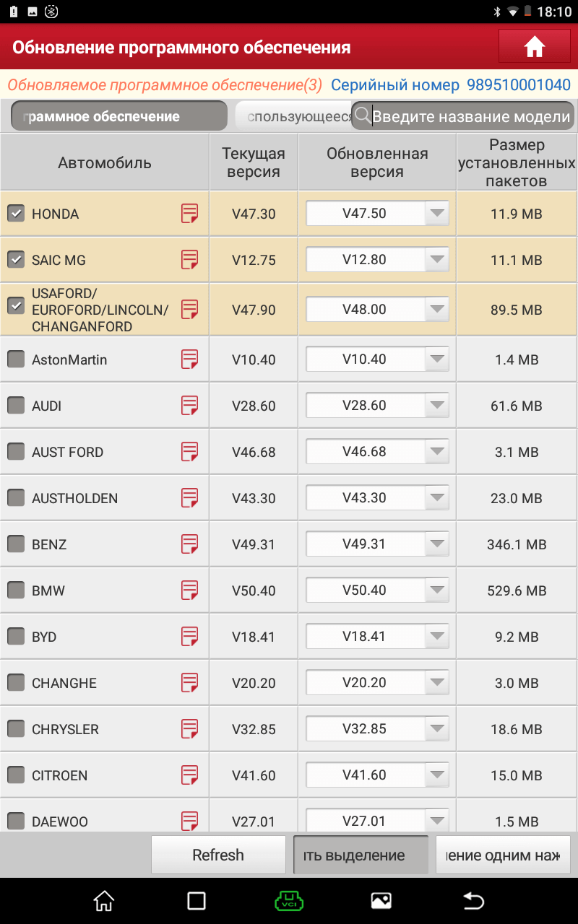Focus the model name search field
The image size is (578, 924).
point(462,116)
